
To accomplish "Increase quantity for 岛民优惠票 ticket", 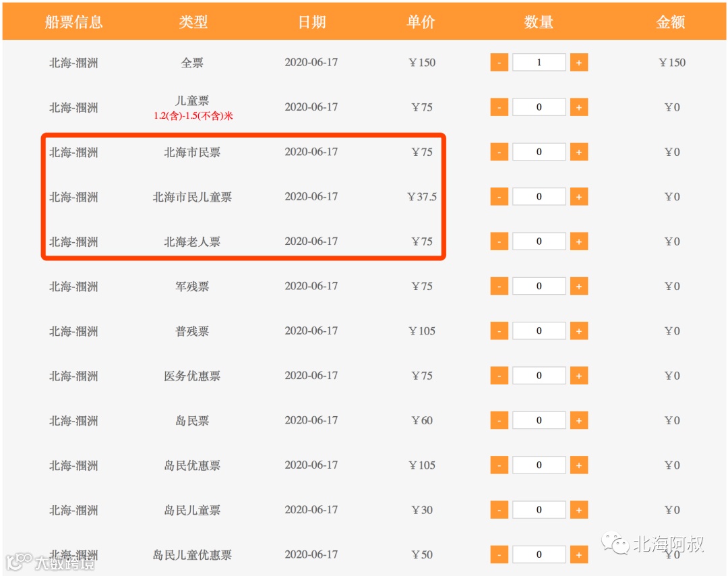I will (579, 465).
